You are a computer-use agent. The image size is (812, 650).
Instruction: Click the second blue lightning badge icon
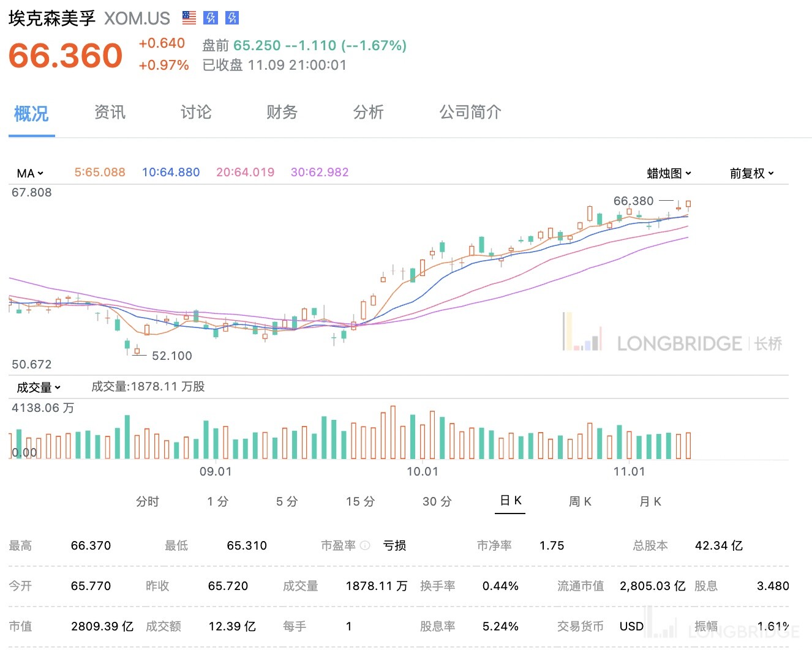point(232,18)
